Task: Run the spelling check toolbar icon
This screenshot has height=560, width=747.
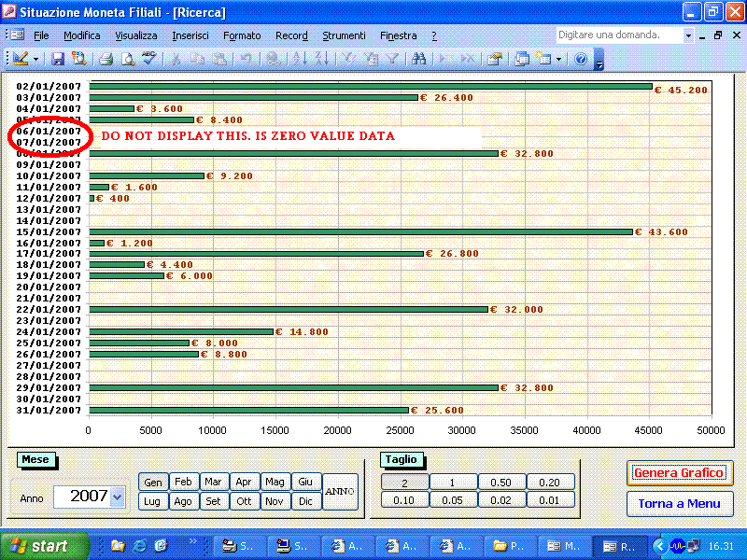Action: [148, 59]
